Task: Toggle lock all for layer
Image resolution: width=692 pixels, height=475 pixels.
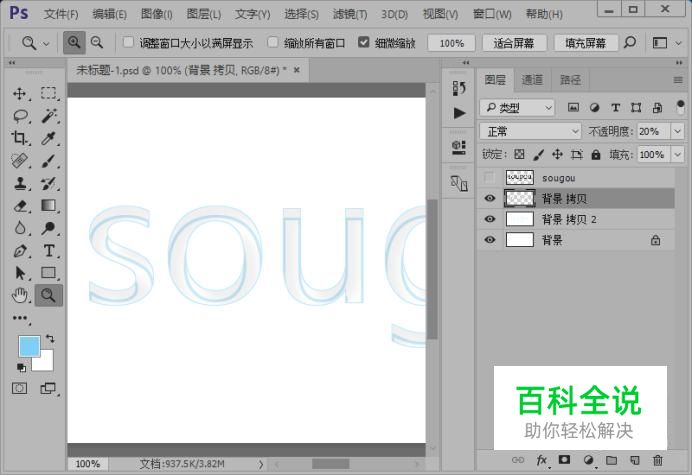Action: click(596, 155)
